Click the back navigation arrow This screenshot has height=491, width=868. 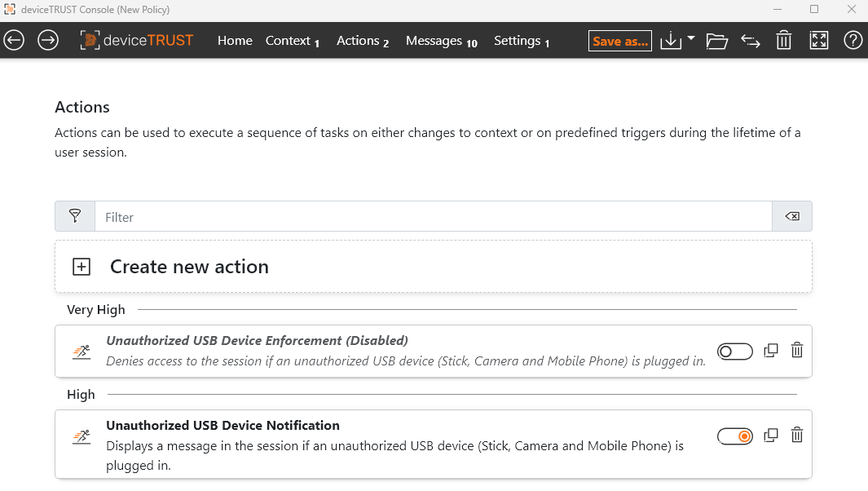(14, 39)
